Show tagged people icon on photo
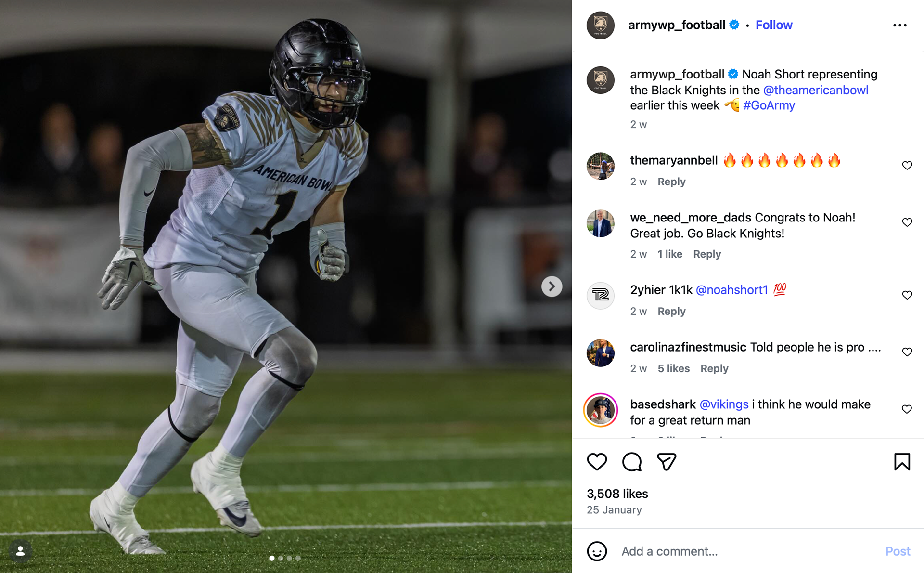924x573 pixels. [x=20, y=552]
